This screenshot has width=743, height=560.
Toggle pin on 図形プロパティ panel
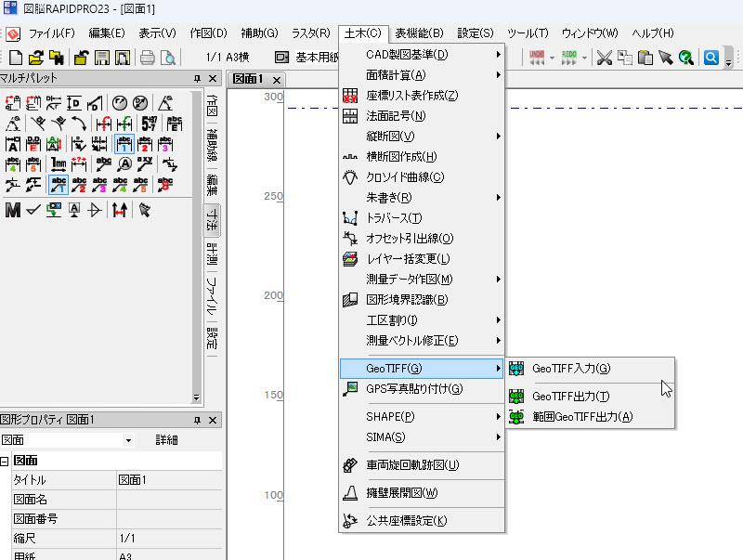[197, 420]
